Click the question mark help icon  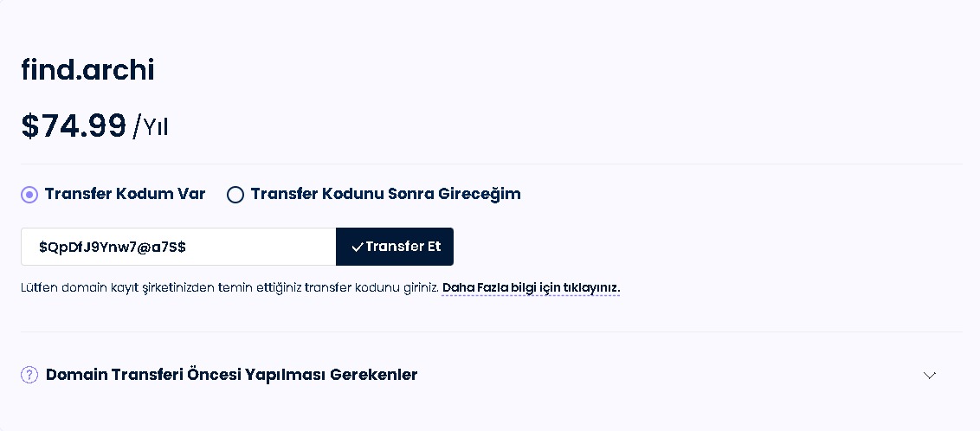point(29,375)
